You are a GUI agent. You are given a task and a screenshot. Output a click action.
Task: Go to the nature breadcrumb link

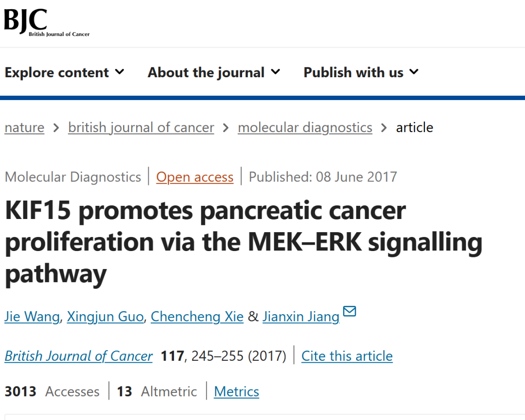tap(24, 127)
